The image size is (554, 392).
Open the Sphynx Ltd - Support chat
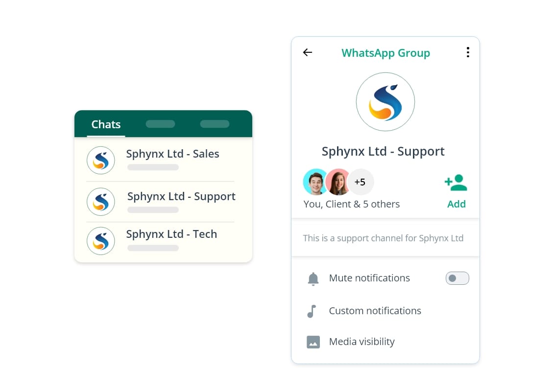[x=161, y=202]
